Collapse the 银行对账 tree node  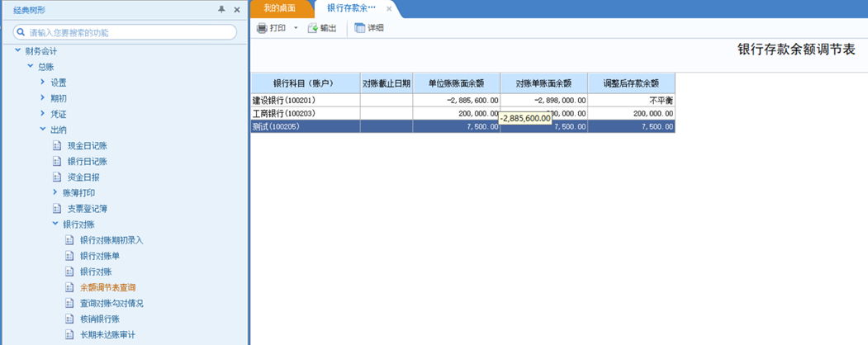pos(55,224)
